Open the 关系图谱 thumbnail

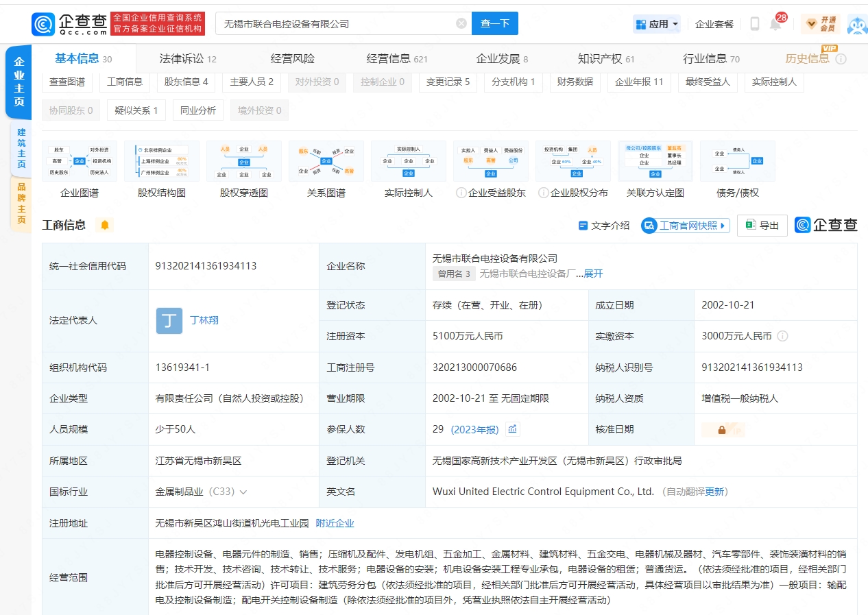tap(326, 161)
